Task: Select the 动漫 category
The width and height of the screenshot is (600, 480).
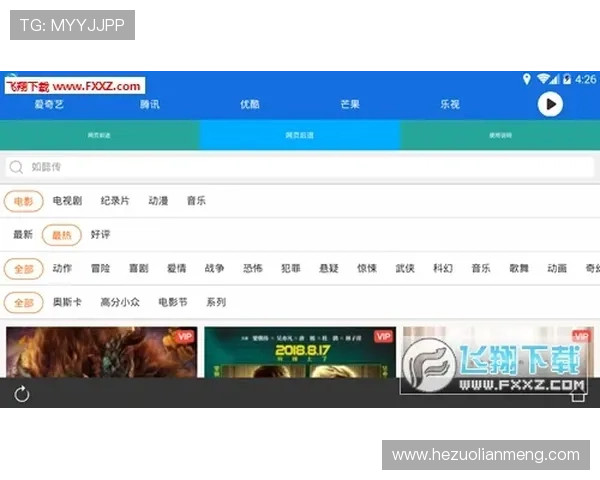Action: click(158, 201)
